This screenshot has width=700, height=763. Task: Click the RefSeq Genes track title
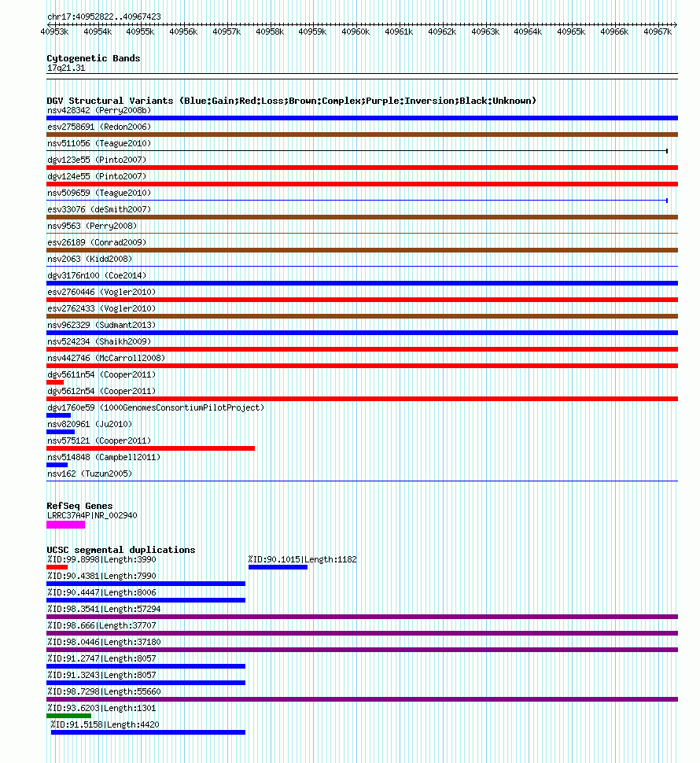pyautogui.click(x=79, y=506)
